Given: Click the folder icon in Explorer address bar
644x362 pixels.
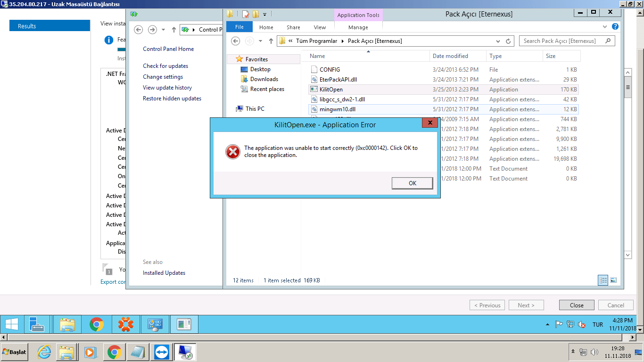Looking at the screenshot, I should 282,41.
